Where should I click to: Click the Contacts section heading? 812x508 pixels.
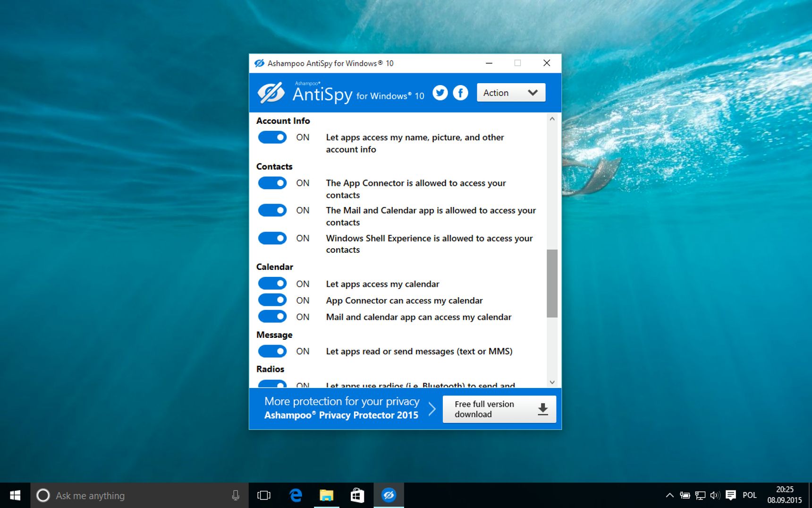[x=274, y=167]
